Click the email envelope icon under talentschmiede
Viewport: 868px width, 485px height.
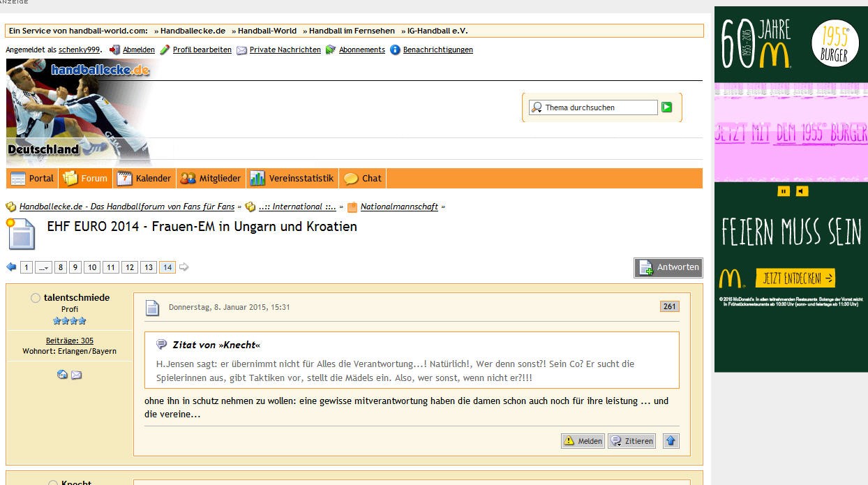click(x=76, y=375)
